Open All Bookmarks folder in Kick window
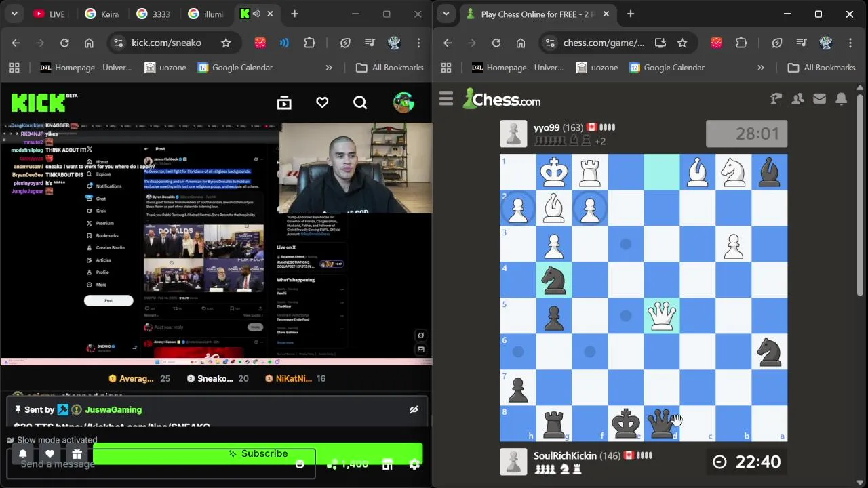The image size is (868, 488). [390, 68]
